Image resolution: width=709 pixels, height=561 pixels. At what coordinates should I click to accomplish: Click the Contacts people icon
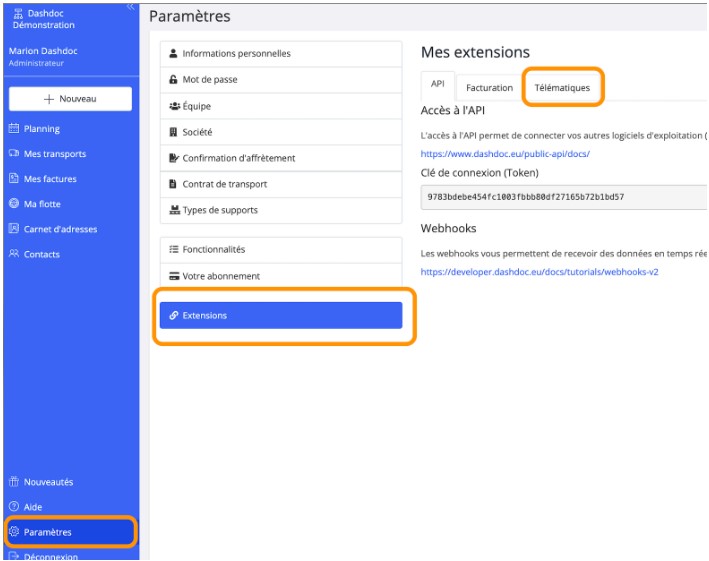coord(14,254)
